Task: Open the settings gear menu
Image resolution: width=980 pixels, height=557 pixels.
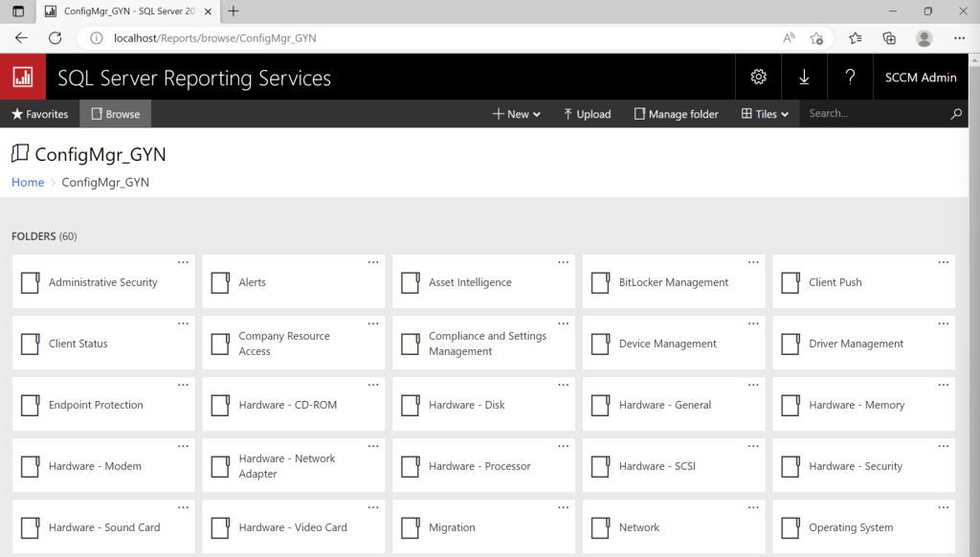Action: (758, 77)
